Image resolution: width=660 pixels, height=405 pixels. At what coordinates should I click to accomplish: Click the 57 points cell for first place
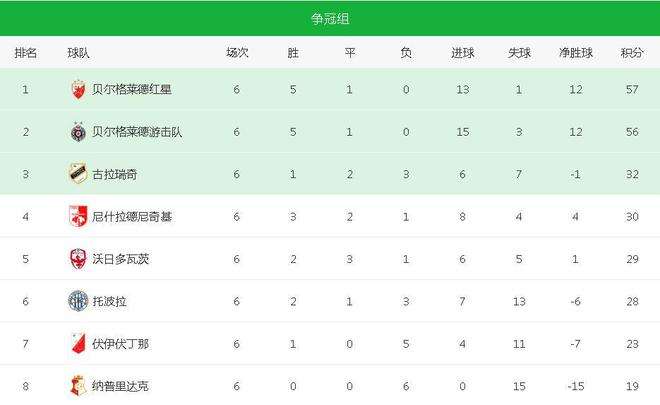(x=632, y=89)
